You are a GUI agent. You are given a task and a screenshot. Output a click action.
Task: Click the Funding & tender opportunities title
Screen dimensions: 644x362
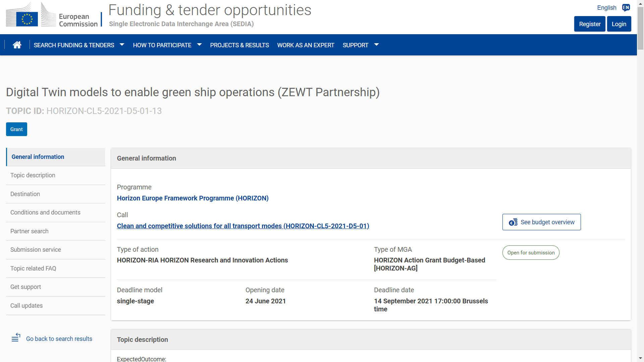(x=210, y=10)
